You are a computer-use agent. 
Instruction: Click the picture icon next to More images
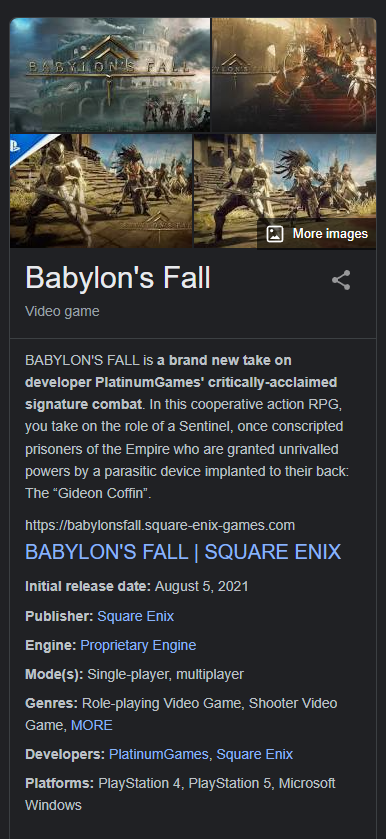pyautogui.click(x=275, y=234)
